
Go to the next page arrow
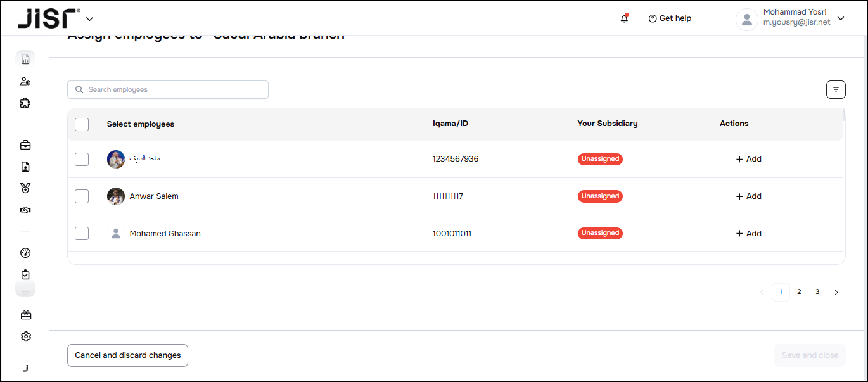coord(836,292)
